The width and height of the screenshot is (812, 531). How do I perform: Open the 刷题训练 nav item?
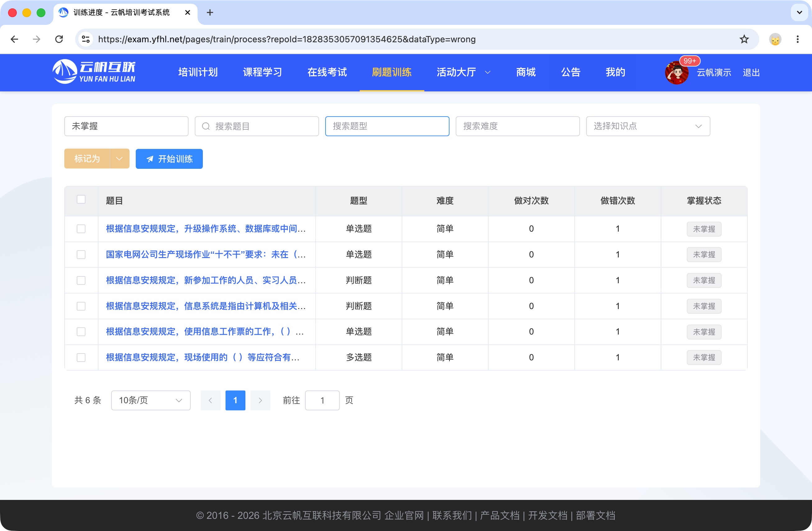[x=392, y=72]
